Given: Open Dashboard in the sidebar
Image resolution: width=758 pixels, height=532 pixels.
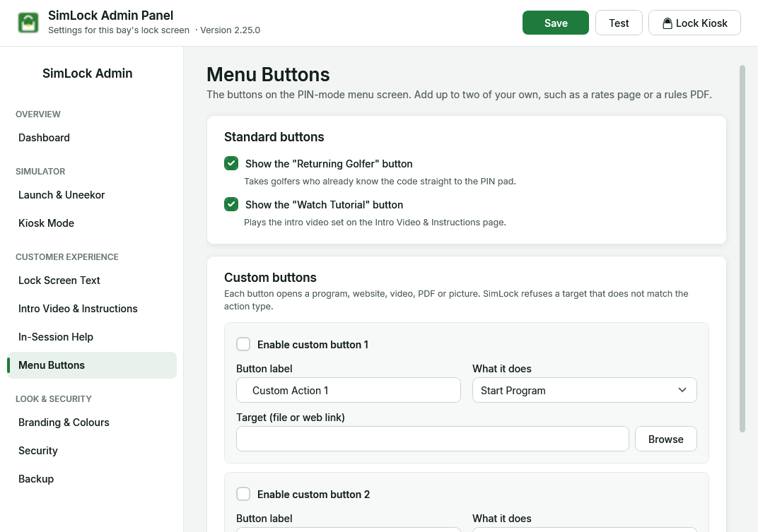Looking at the screenshot, I should [x=92, y=138].
